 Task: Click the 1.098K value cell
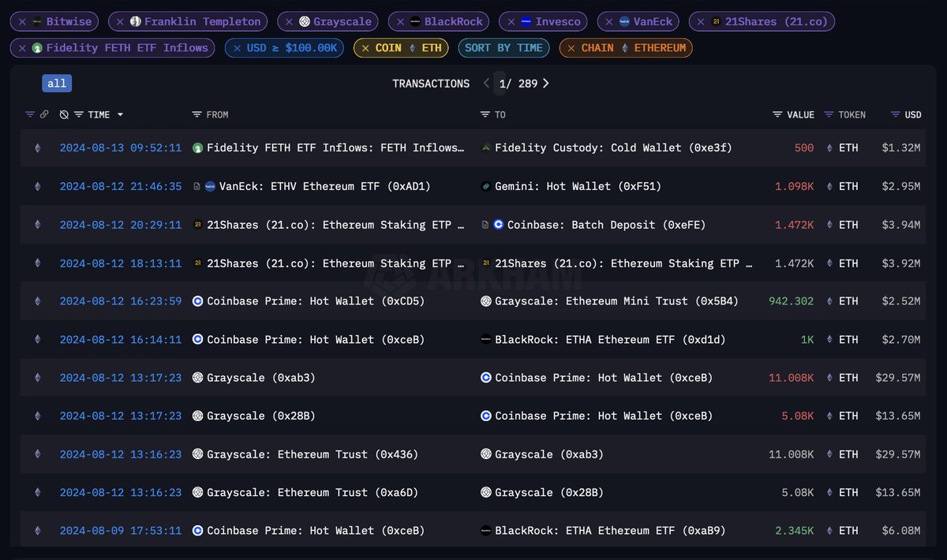[x=794, y=187]
